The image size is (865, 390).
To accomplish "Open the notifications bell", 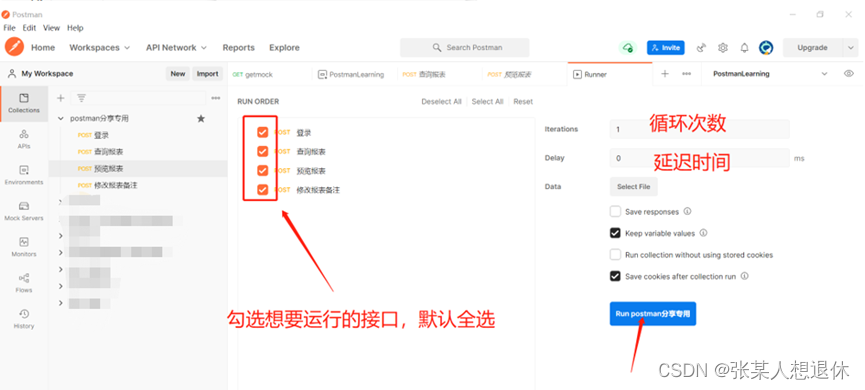I will [744, 48].
